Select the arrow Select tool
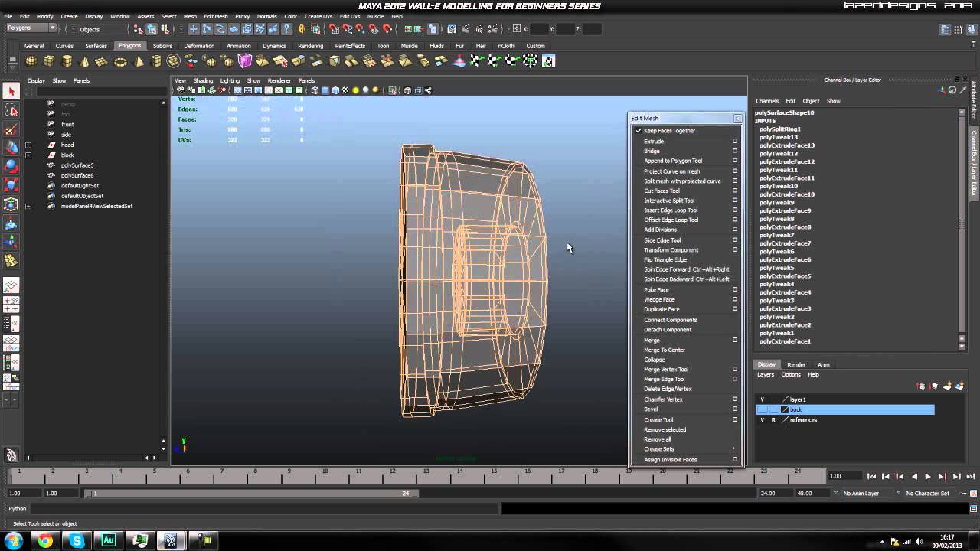 (11, 91)
